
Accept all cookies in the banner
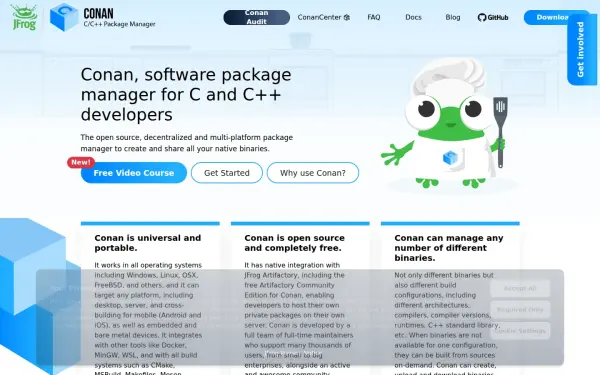tap(520, 288)
